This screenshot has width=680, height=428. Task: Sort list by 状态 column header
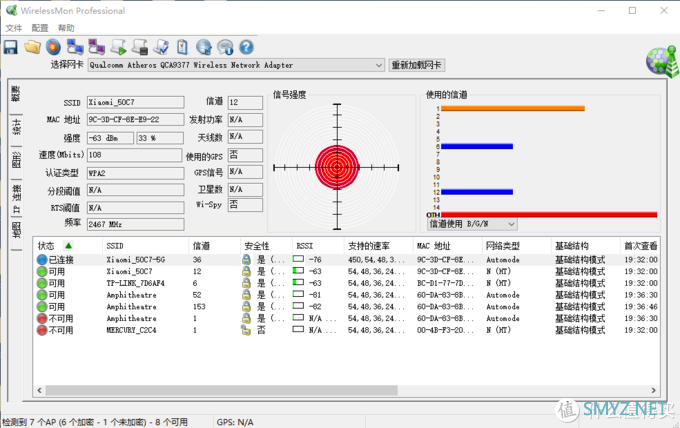pyautogui.click(x=67, y=246)
